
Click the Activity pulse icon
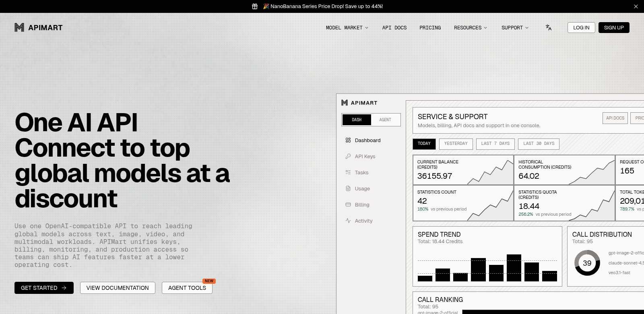point(348,221)
